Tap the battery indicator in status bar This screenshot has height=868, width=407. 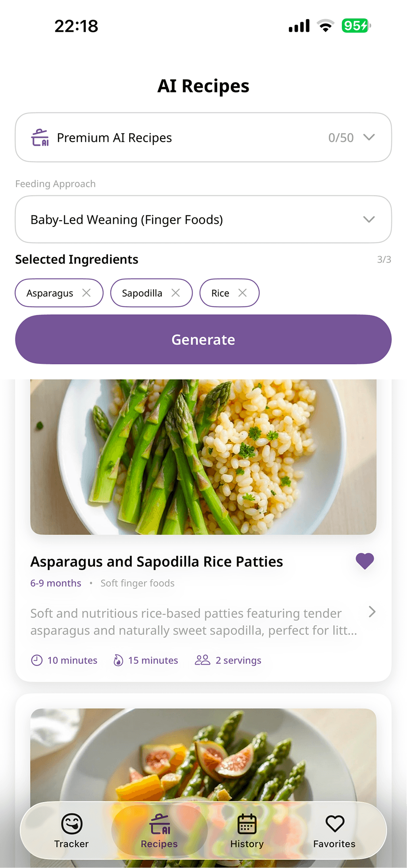tap(356, 26)
